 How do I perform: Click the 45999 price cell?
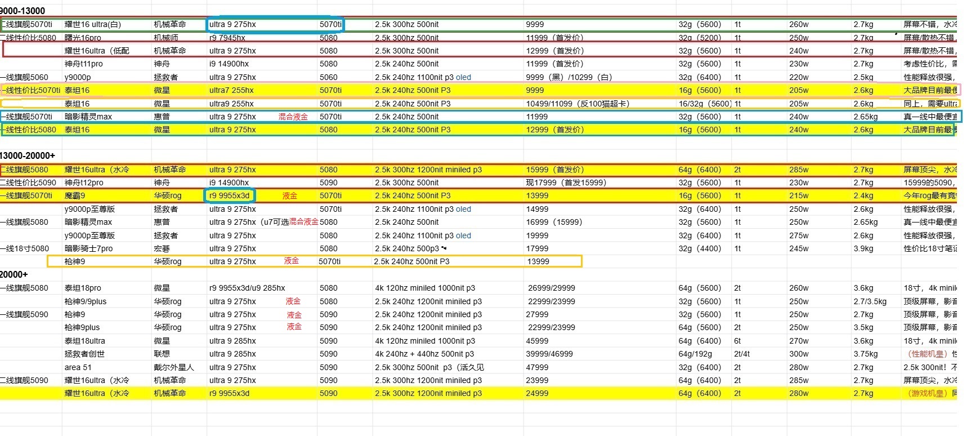click(x=537, y=341)
